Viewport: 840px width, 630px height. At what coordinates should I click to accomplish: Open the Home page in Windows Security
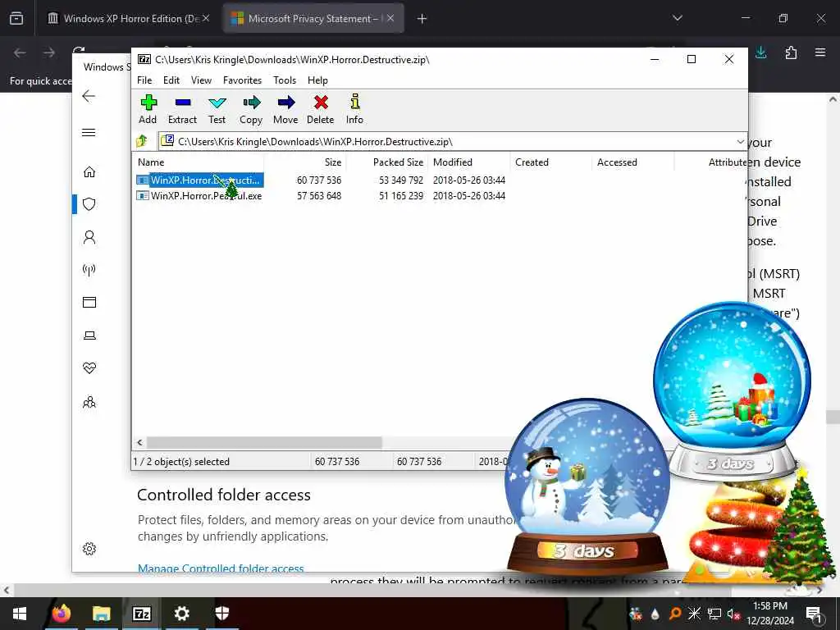click(x=89, y=172)
